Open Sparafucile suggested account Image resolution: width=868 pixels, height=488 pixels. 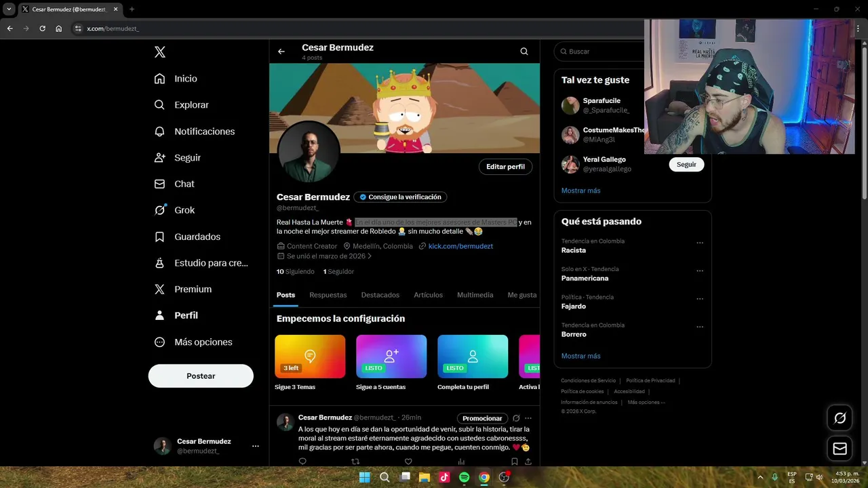click(x=602, y=105)
